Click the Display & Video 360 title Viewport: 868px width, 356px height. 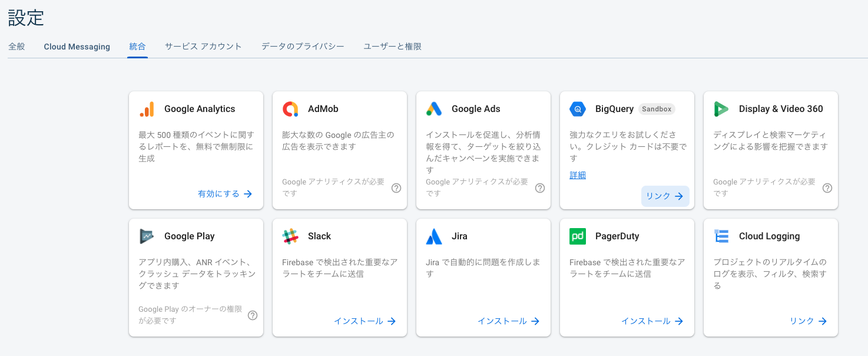point(781,109)
